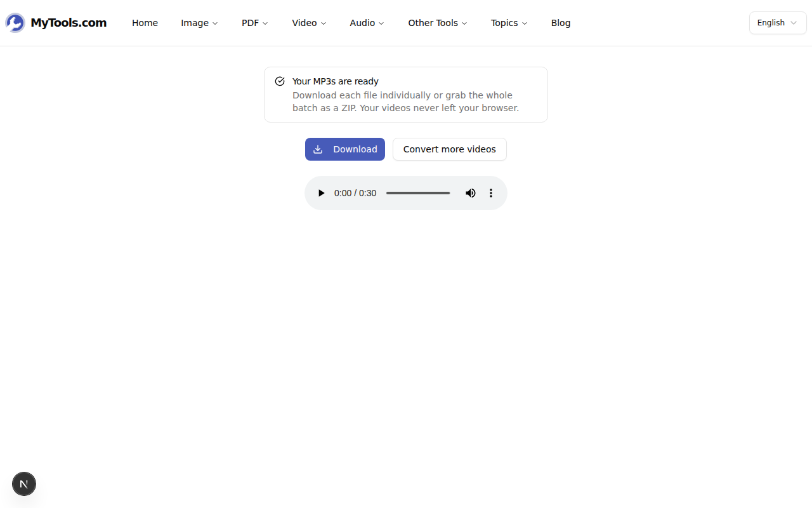Open the Blog page
Viewport: 812px width, 508px height.
[x=561, y=23]
